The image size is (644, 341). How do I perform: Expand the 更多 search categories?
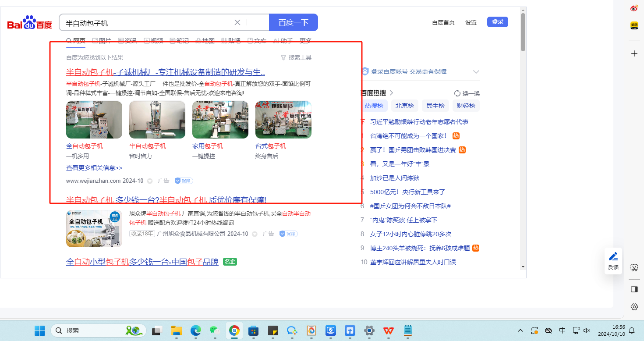[305, 41]
